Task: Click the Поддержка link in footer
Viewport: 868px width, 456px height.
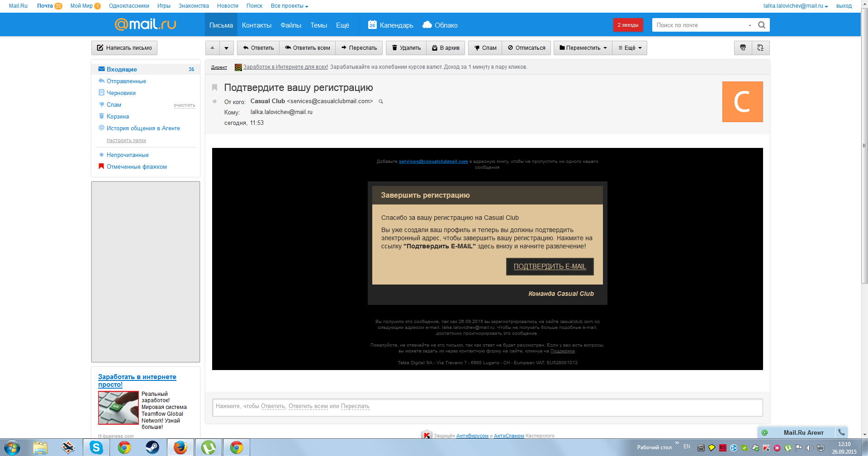Action: pyautogui.click(x=563, y=351)
